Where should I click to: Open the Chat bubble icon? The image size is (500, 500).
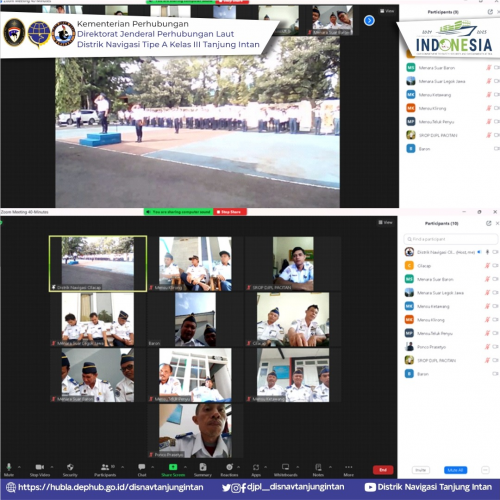click(x=142, y=467)
